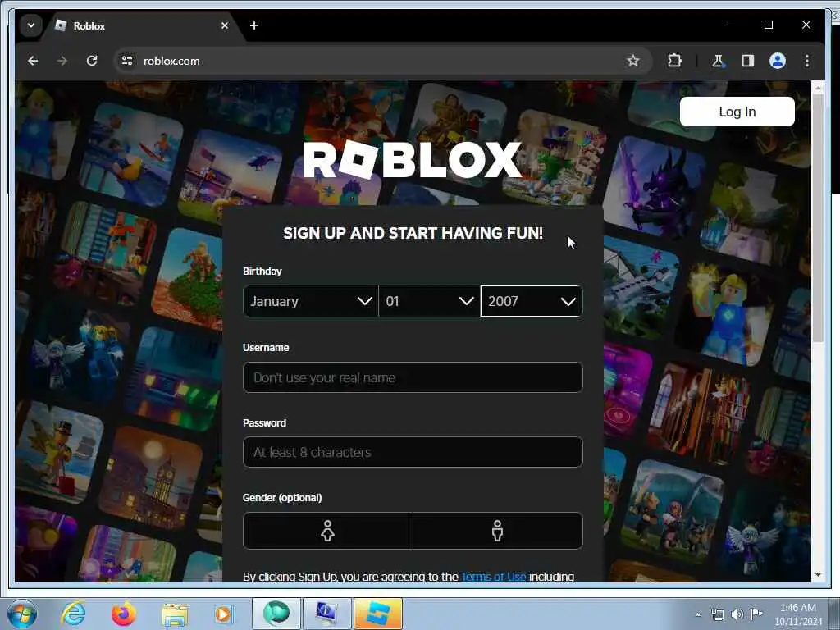Click the page vertical scrollbar thumb
The width and height of the screenshot is (840, 630).
coord(818,217)
